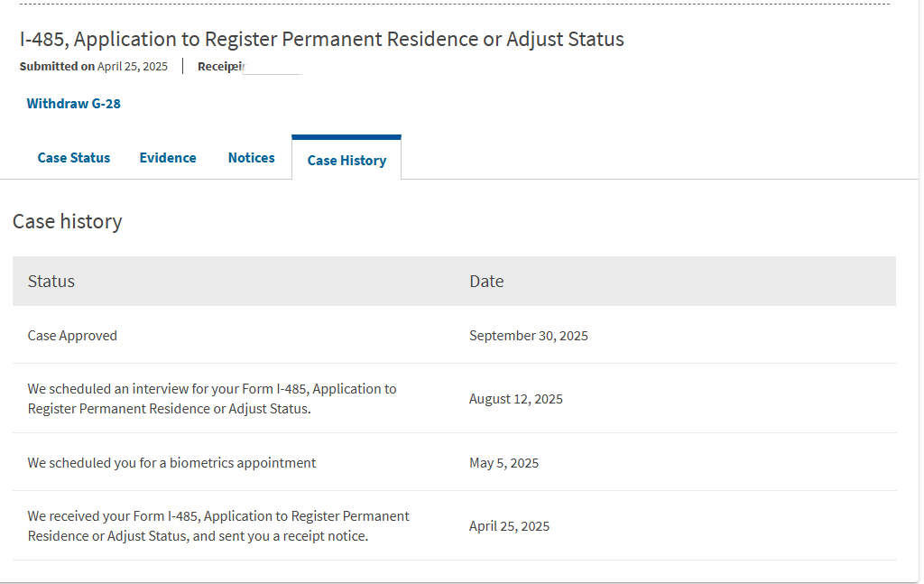Select the biometrics appointment status entry
Screen dimensions: 924x584
click(x=171, y=463)
